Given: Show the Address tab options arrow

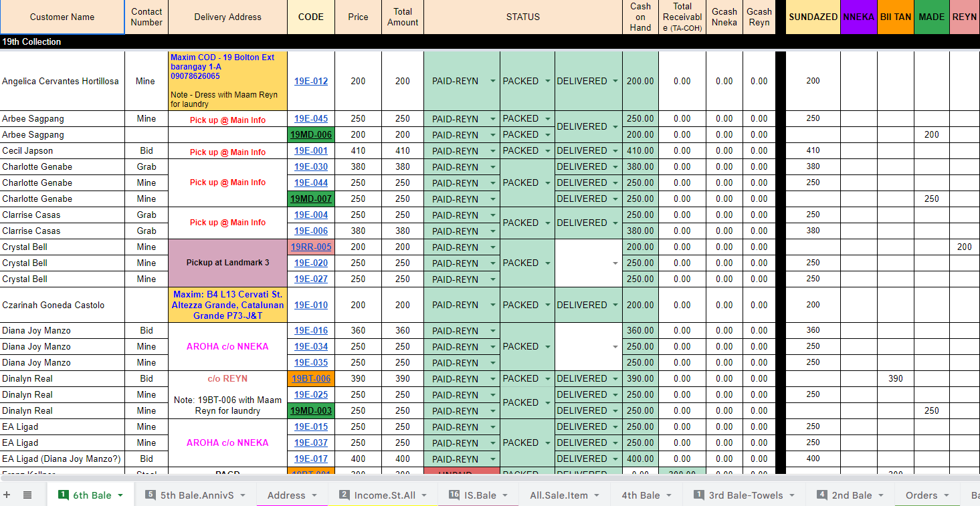Looking at the screenshot, I should [314, 495].
